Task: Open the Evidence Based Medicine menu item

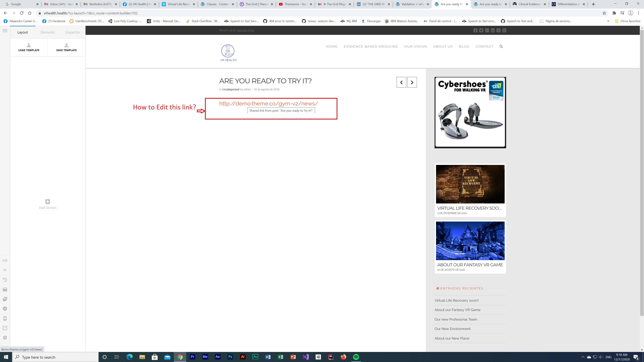Action: [x=371, y=46]
